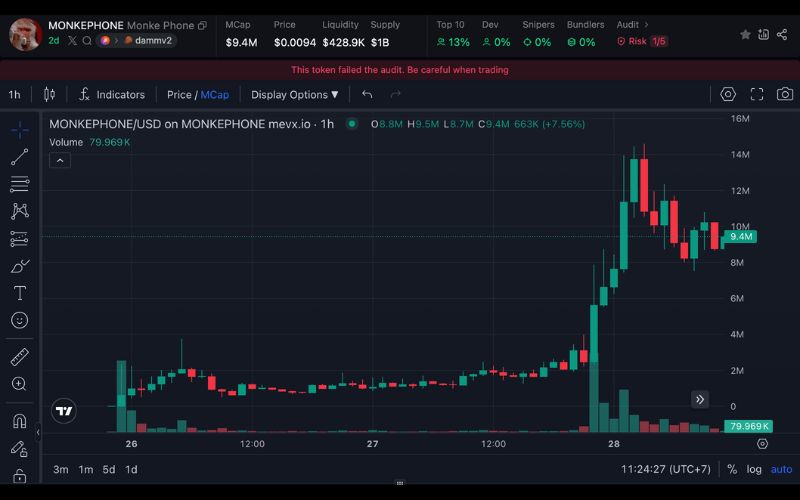Toggle auto scale mode
The width and height of the screenshot is (800, 500).
tap(781, 469)
